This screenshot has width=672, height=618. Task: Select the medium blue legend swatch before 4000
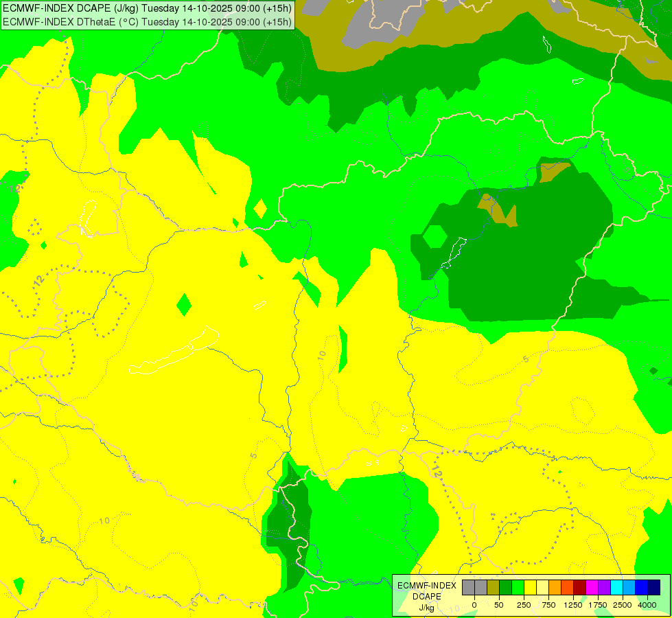click(x=642, y=587)
